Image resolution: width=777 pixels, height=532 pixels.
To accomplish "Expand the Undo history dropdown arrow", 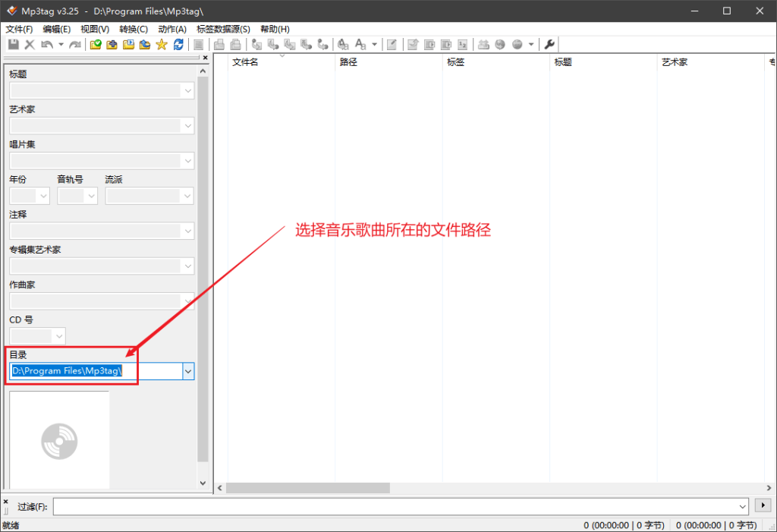I will [x=61, y=45].
